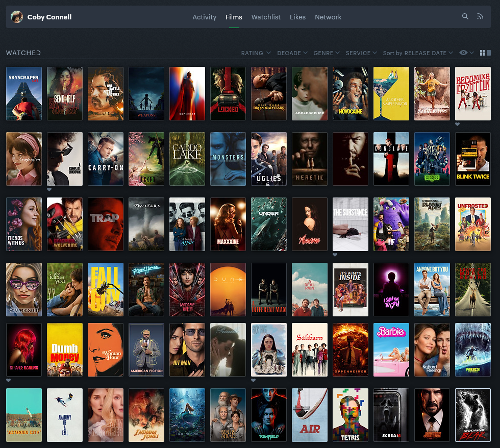This screenshot has height=448, width=500.
Task: Open the Locked poster
Action: (228, 93)
